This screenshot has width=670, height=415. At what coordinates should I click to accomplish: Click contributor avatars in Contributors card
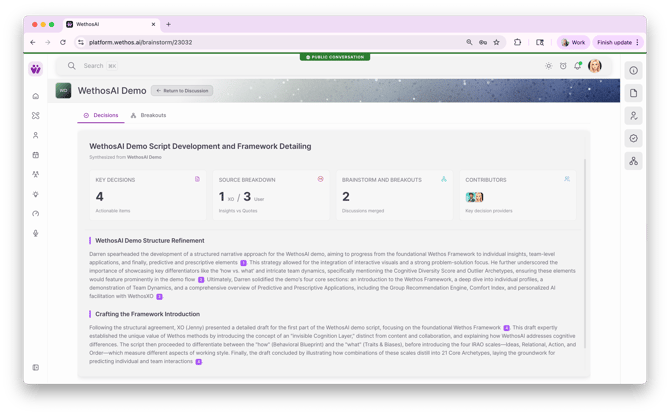[x=474, y=197]
